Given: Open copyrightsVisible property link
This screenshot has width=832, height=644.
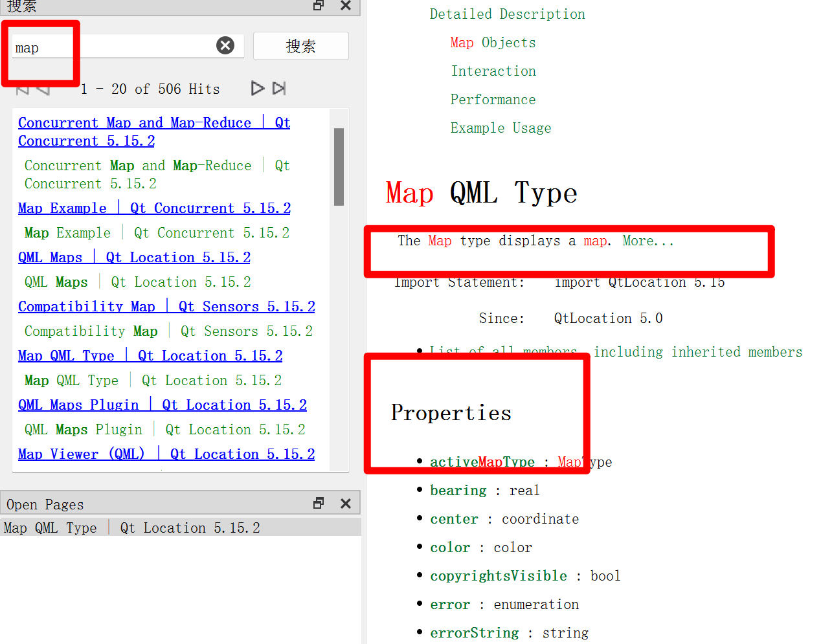Looking at the screenshot, I should 499,575.
